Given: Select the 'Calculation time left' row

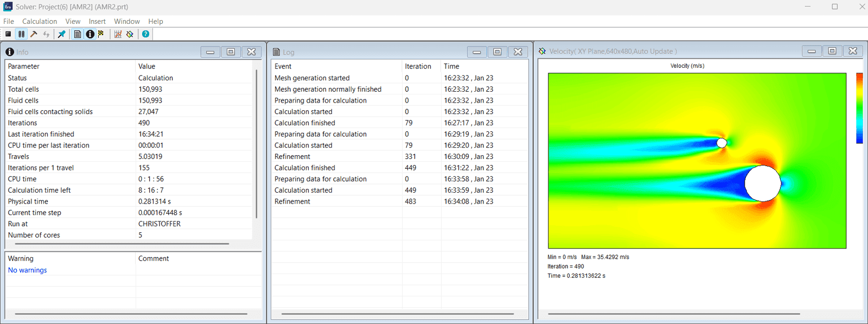Looking at the screenshot, I should 129,190.
